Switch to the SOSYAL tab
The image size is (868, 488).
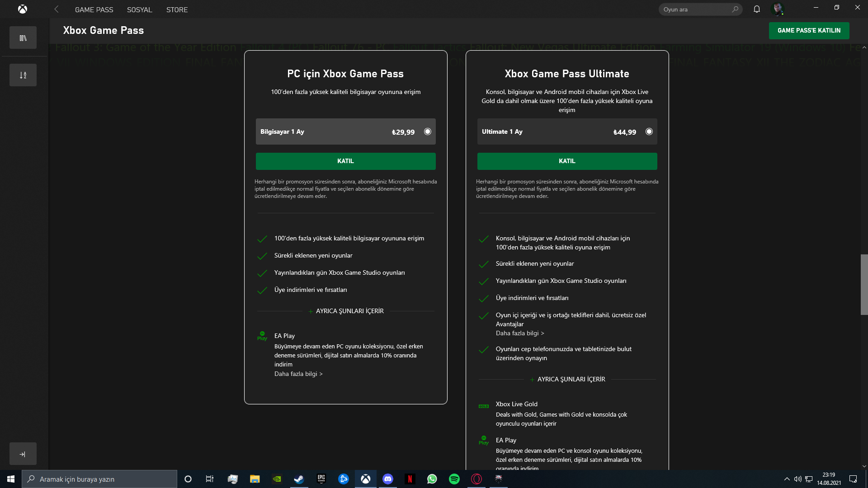139,9
